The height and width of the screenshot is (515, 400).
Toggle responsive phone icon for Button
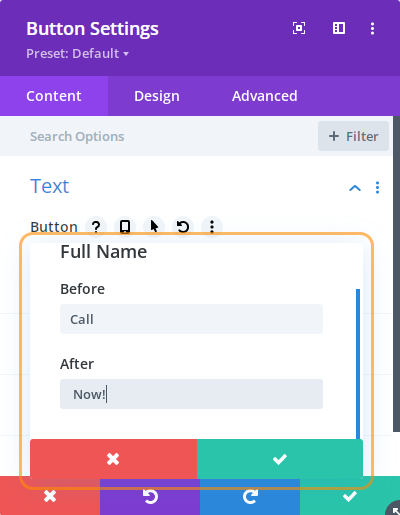click(x=125, y=227)
